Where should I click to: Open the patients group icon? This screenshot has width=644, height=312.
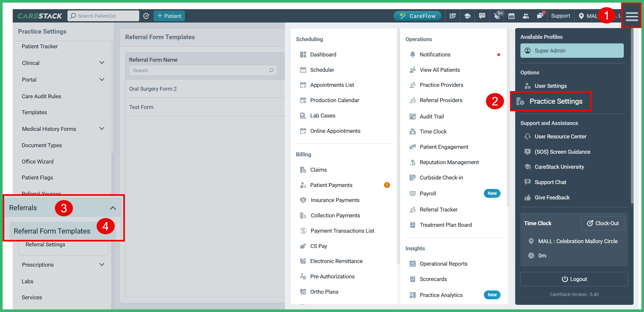tap(526, 16)
